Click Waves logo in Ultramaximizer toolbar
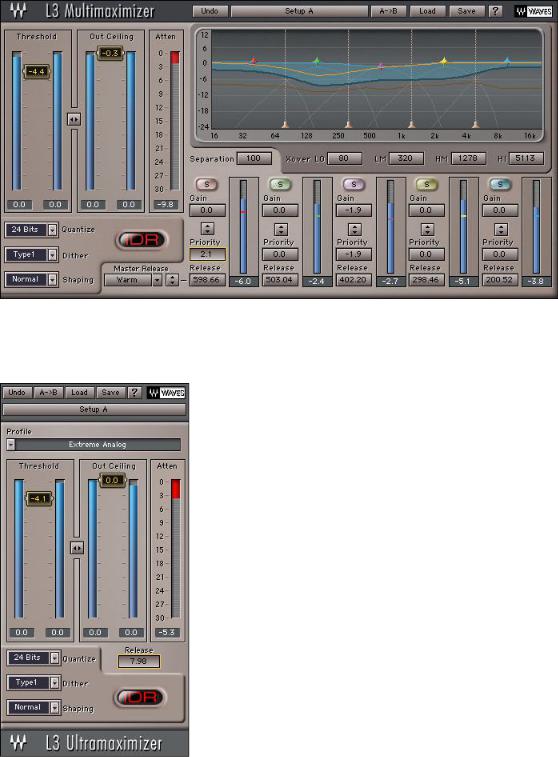The height and width of the screenshot is (757, 558). [x=167, y=393]
